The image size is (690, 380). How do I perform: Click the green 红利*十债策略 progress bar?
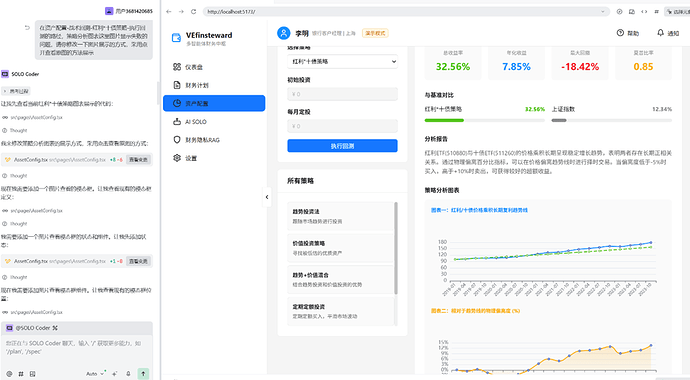(x=484, y=120)
